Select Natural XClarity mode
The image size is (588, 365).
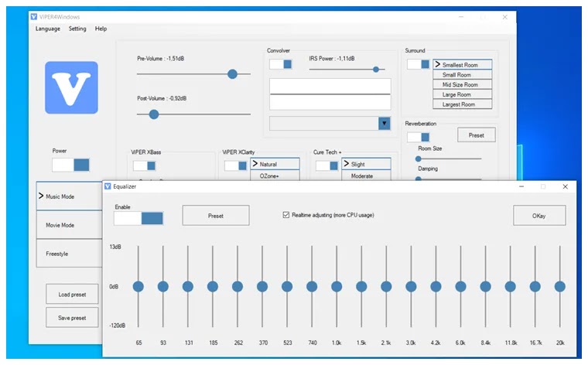275,164
